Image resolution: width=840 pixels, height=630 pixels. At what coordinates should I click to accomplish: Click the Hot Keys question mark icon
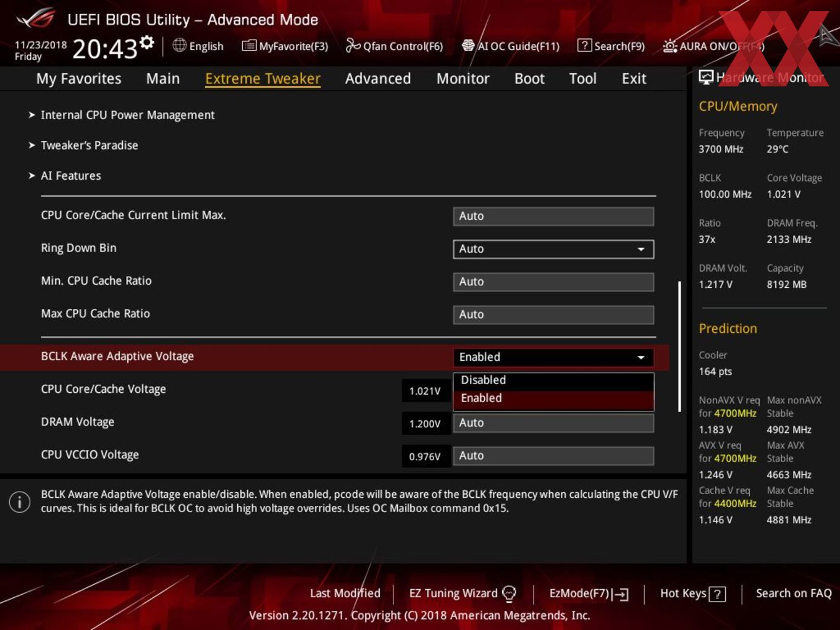(x=717, y=594)
